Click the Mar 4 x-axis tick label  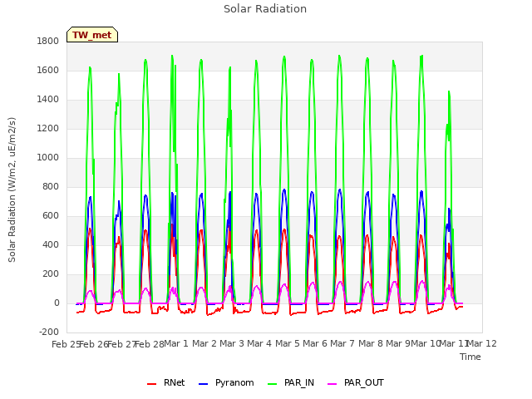(x=259, y=343)
